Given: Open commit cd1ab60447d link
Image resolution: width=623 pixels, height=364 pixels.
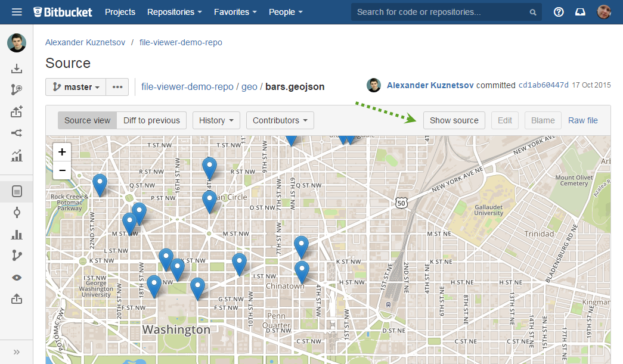Looking at the screenshot, I should tap(543, 85).
